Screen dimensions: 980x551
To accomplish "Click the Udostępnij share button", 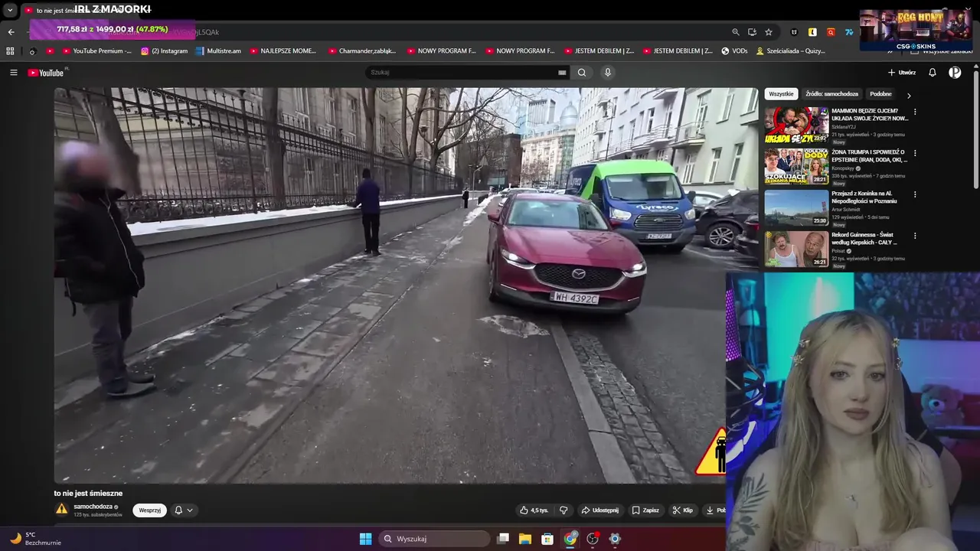I will pyautogui.click(x=599, y=510).
